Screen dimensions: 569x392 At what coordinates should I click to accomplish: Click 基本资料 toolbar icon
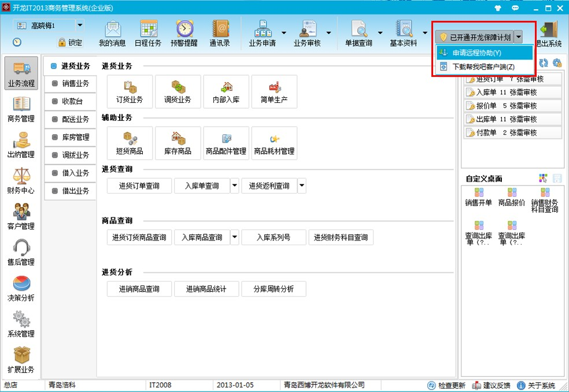(x=404, y=34)
